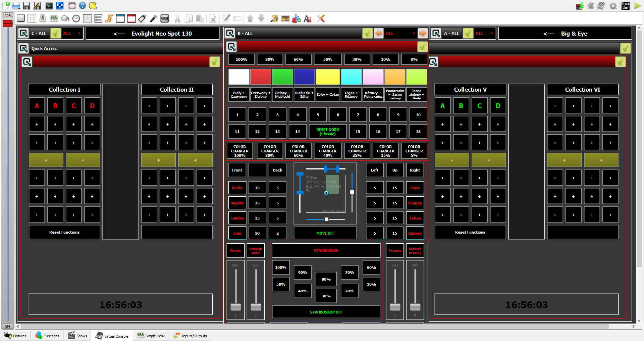Click the Blackout toggle in the toolbar
Image resolution: width=644 pixels, height=341 pixels.
(x=626, y=6)
